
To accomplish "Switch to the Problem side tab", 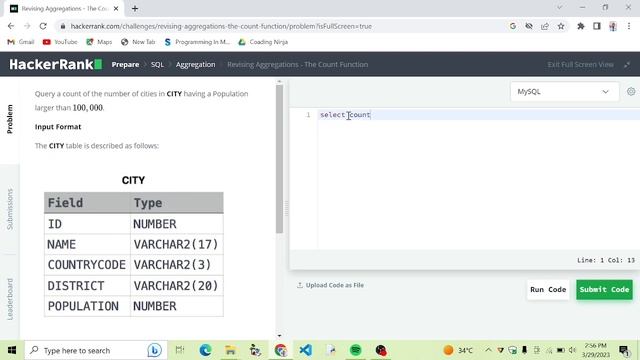I will pyautogui.click(x=10, y=119).
